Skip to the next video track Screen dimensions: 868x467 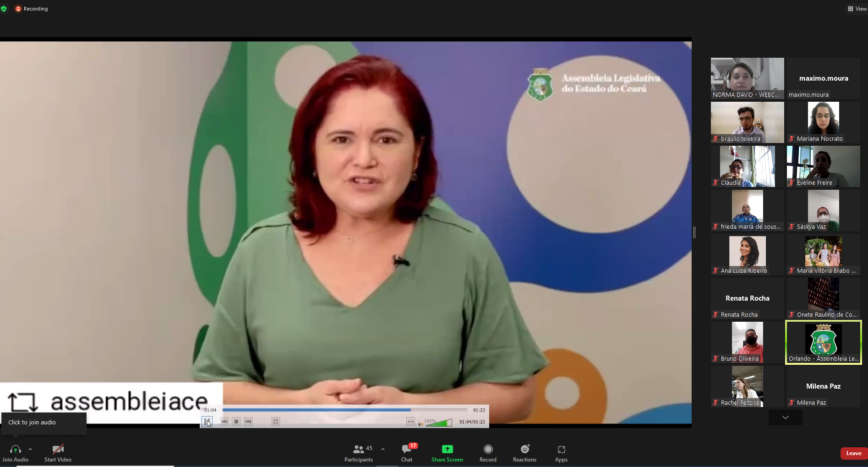coord(248,422)
